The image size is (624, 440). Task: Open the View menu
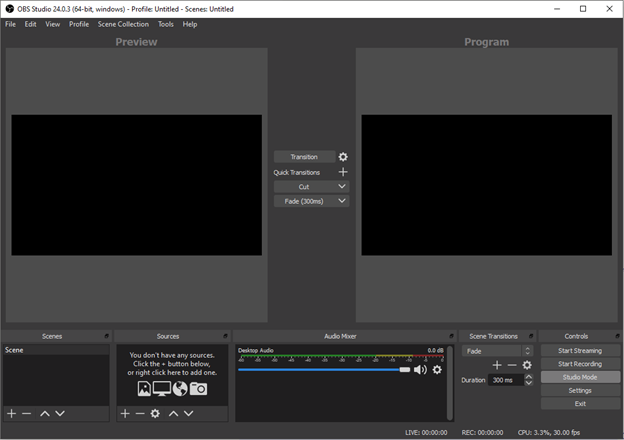click(53, 24)
